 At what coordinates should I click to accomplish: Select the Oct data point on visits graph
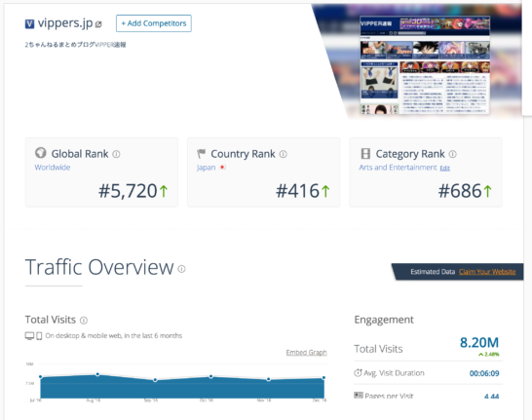210,376
